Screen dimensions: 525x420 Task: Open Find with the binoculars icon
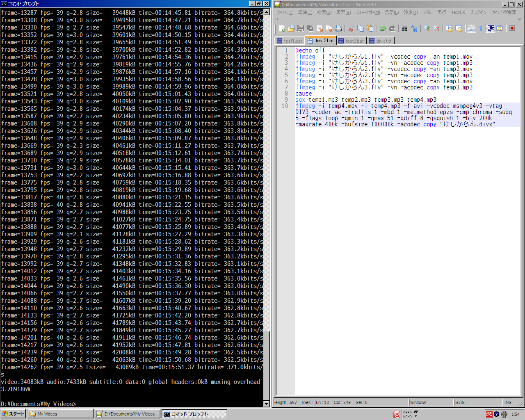405,28
